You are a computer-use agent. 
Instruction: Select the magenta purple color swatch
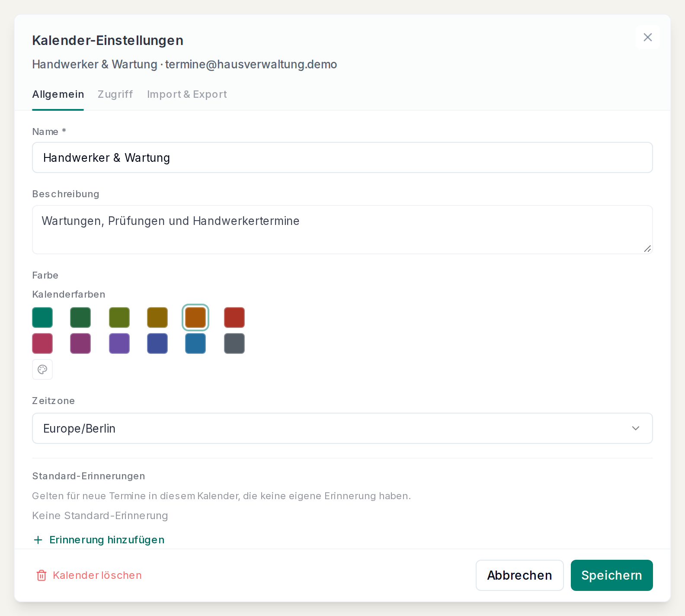pyautogui.click(x=80, y=343)
